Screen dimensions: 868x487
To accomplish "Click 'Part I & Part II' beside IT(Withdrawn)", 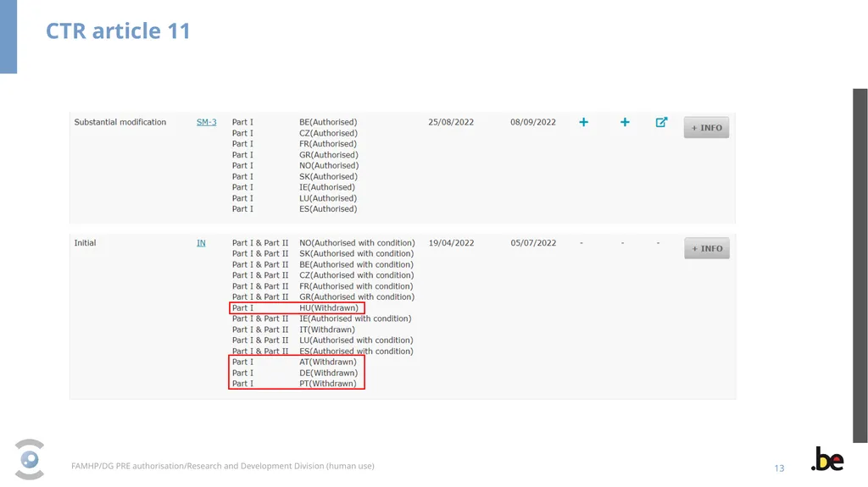I will [x=260, y=329].
